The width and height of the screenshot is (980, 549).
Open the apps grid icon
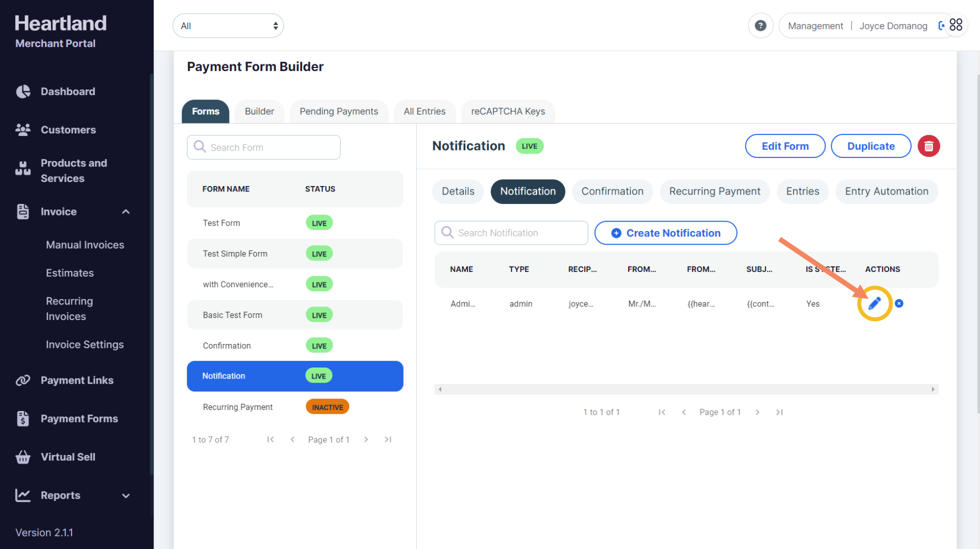coord(956,25)
